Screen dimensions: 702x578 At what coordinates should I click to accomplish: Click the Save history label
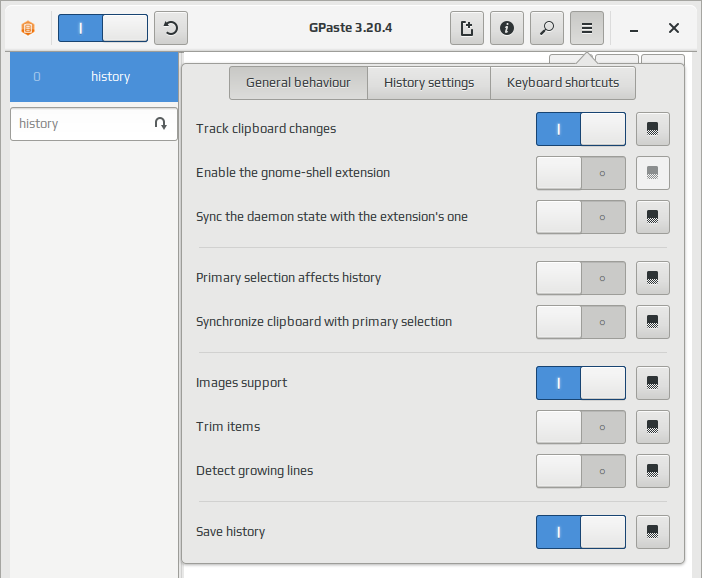[x=231, y=532]
